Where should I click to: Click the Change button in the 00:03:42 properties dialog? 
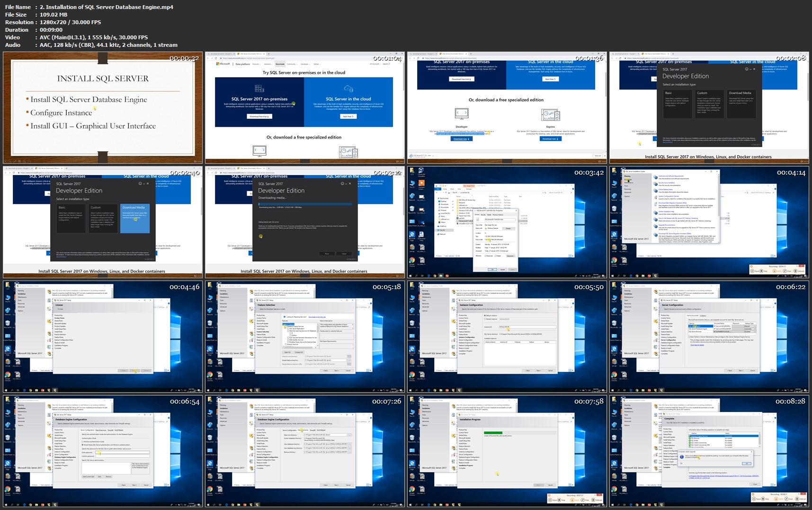click(x=509, y=229)
